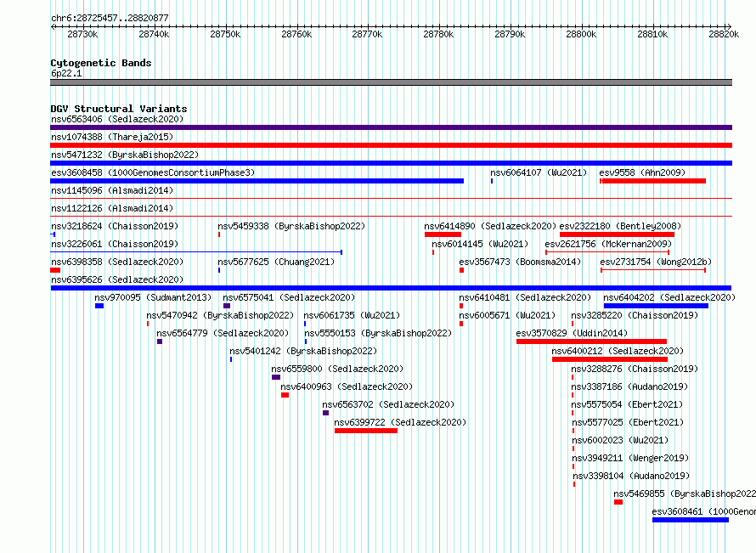Click nsv6061735 (Wu2021) label
The image size is (756, 553).
[x=352, y=315]
